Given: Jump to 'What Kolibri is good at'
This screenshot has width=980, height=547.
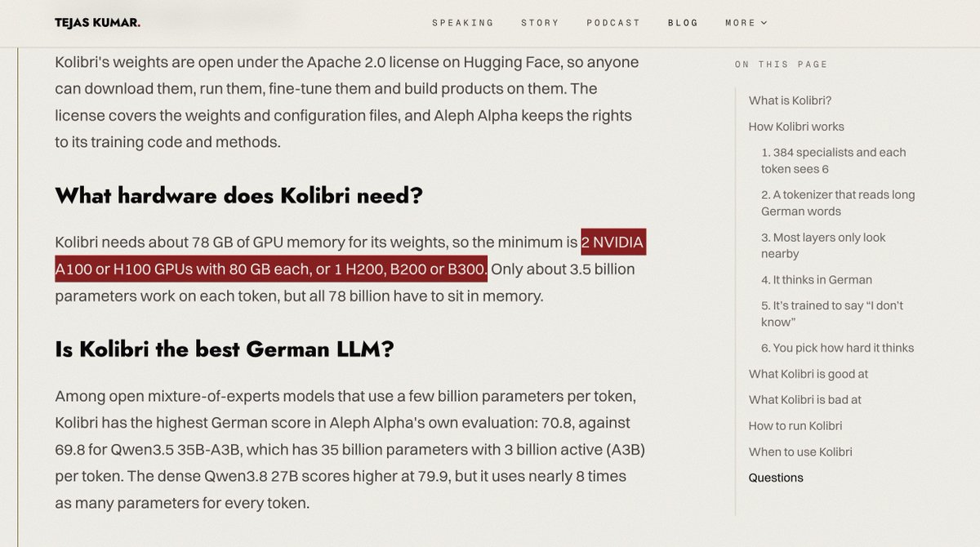Looking at the screenshot, I should 808,374.
